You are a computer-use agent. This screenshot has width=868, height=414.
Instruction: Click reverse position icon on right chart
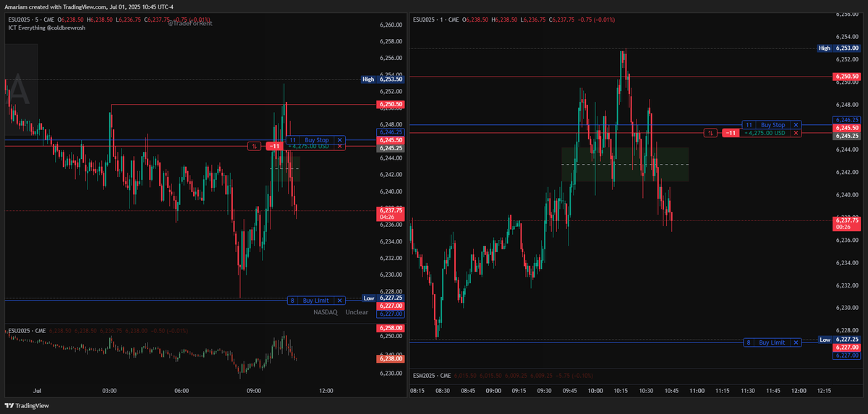711,133
